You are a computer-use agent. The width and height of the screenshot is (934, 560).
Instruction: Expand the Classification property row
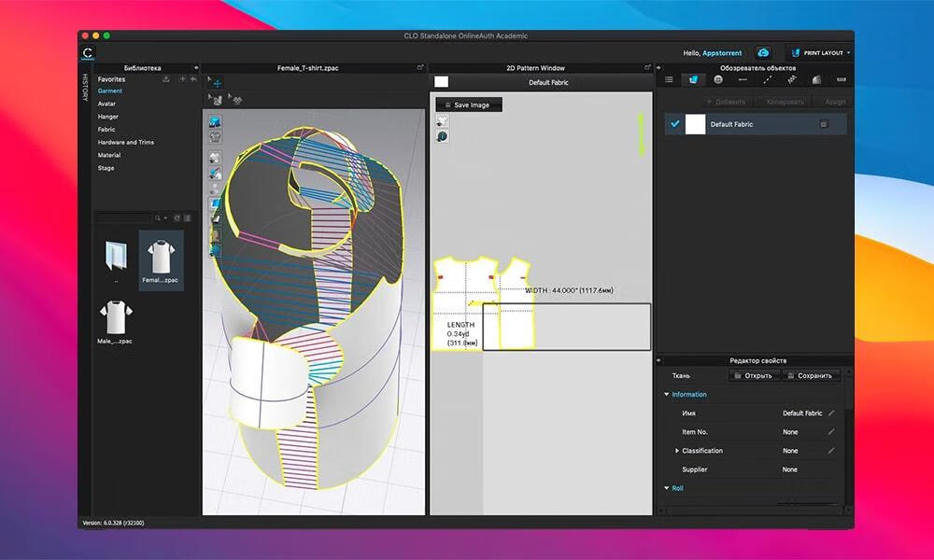(677, 451)
